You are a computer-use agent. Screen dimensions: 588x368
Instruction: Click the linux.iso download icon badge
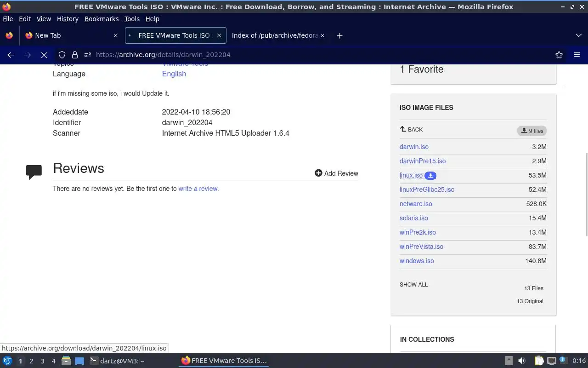[x=430, y=175]
